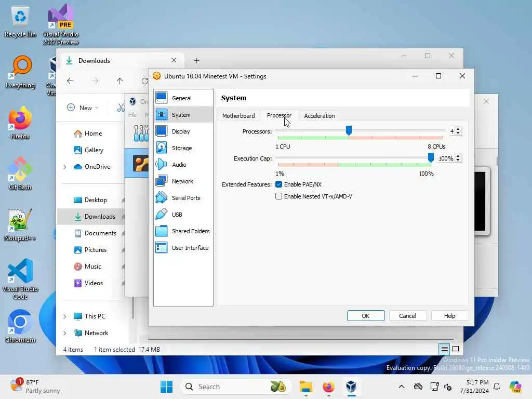
Task: Switch to the Motherboard tab
Action: click(238, 116)
